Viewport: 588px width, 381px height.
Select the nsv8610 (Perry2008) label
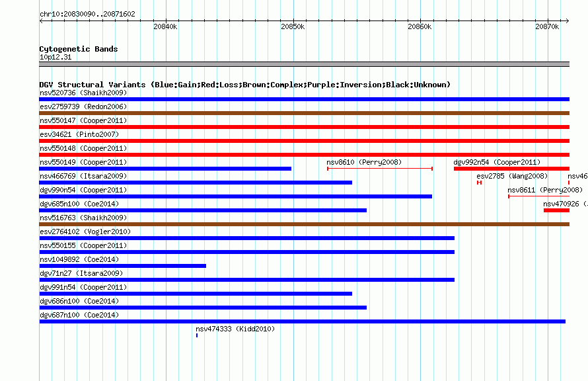tap(364, 162)
